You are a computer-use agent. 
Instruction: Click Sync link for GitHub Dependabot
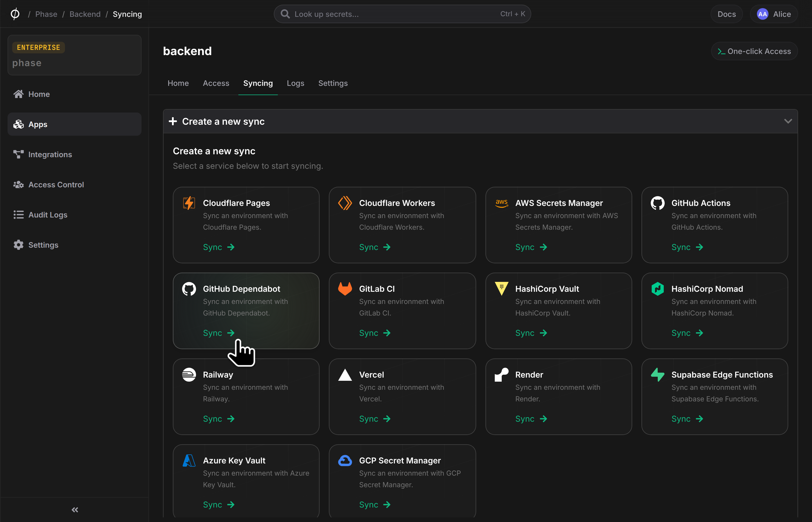219,333
